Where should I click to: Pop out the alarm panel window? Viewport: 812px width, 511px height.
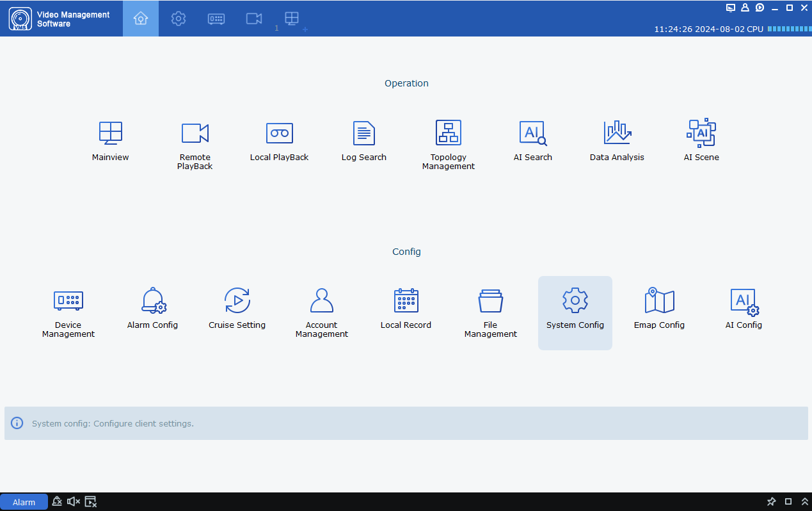pos(788,501)
